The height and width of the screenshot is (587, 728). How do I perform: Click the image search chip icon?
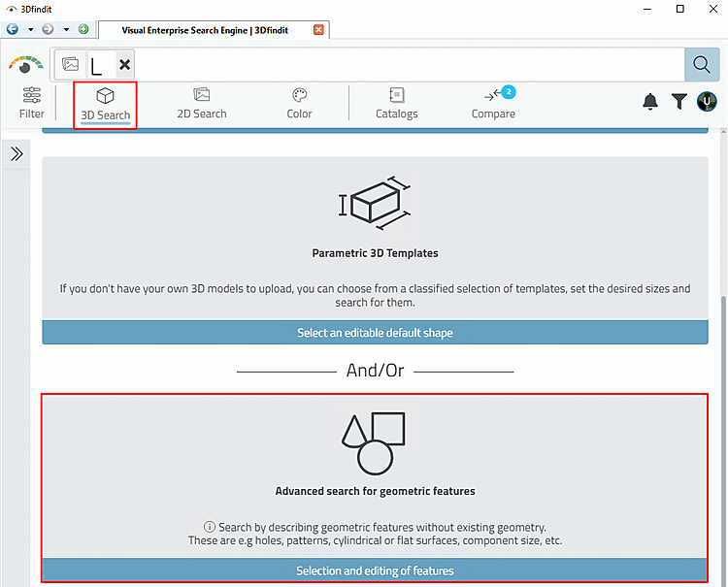tap(71, 64)
